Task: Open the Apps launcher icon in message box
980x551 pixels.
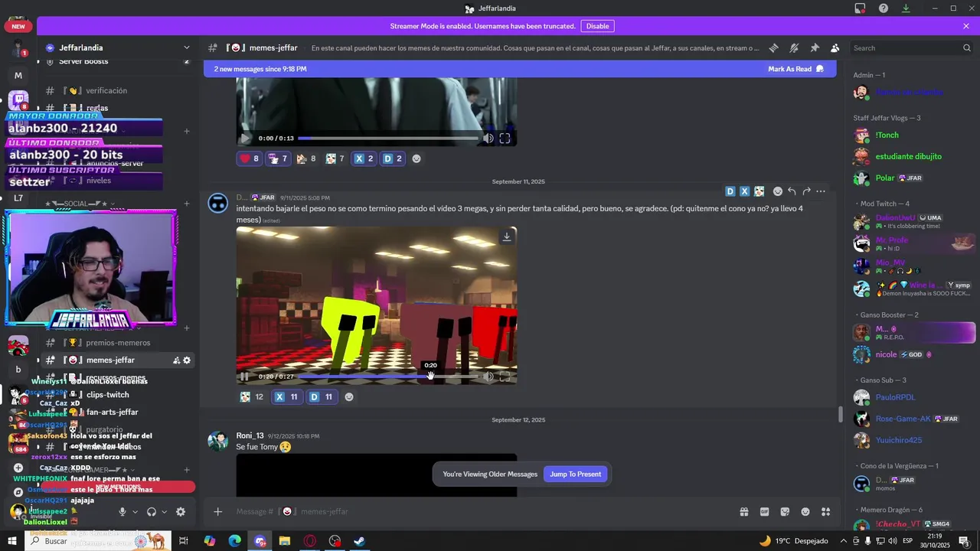Action: coord(825,511)
